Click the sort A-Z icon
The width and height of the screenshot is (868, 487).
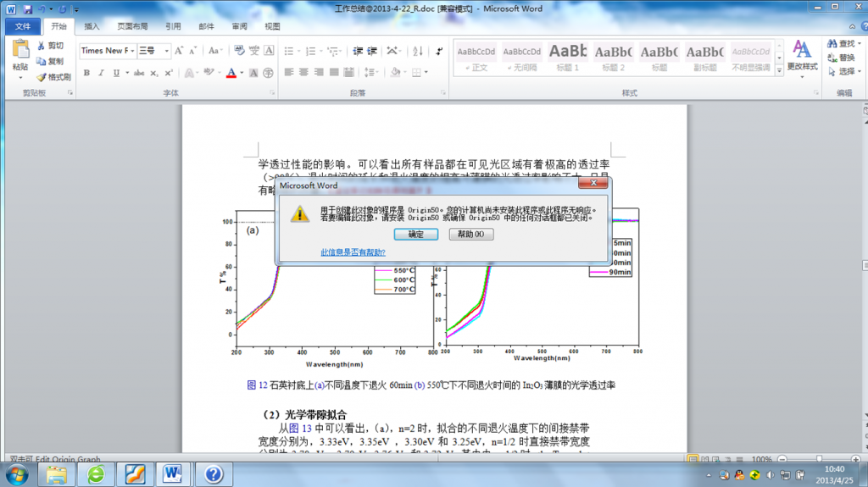pos(418,51)
